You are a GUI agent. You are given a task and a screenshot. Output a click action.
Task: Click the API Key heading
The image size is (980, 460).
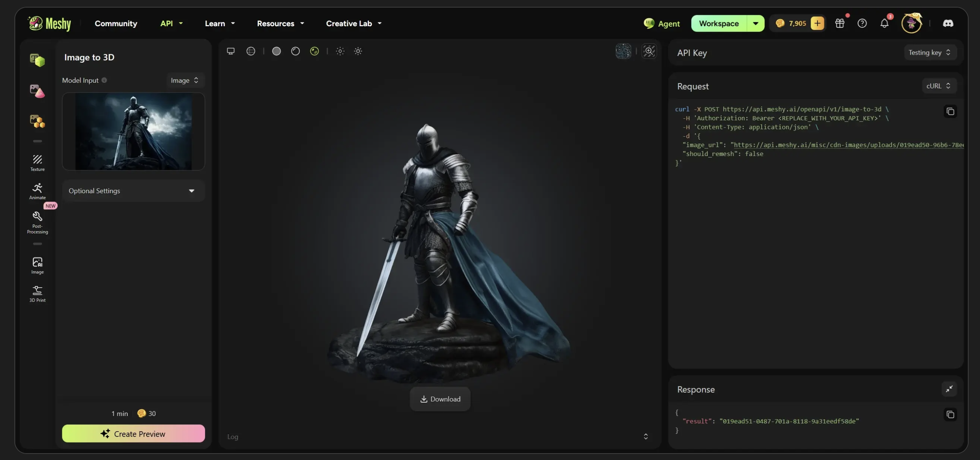692,53
